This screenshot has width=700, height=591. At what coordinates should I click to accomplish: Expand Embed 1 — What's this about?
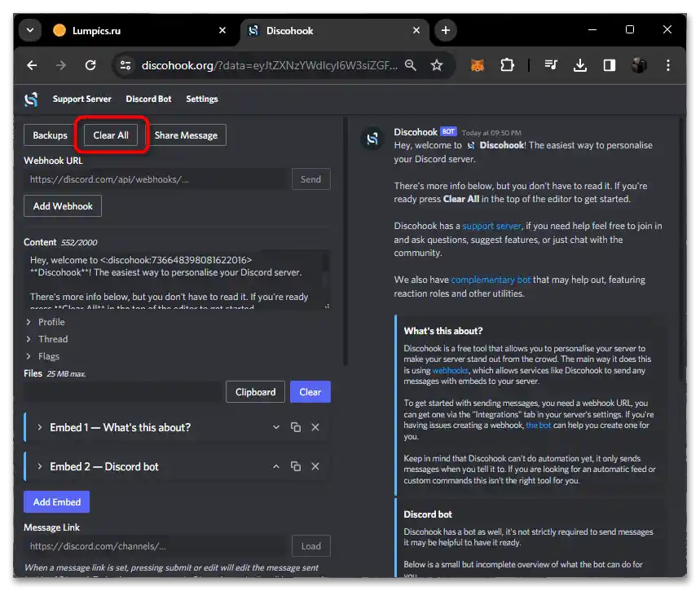[x=120, y=427]
